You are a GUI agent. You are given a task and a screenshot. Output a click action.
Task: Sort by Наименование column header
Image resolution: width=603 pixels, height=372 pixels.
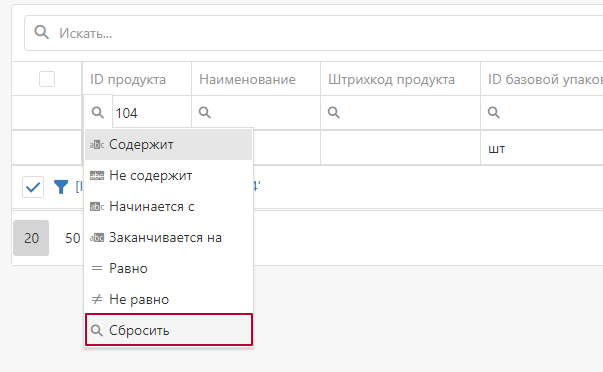pyautogui.click(x=247, y=80)
